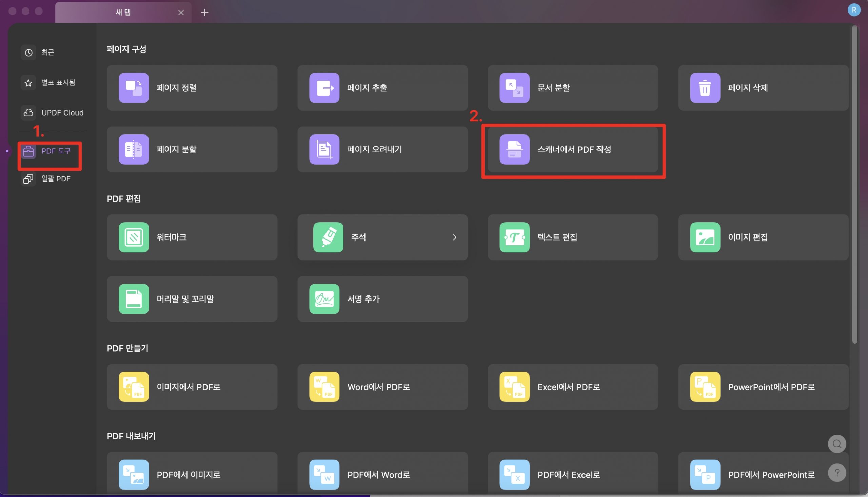Select the PDF에서 PowerPoint로 icon
868x497 pixels.
(705, 475)
